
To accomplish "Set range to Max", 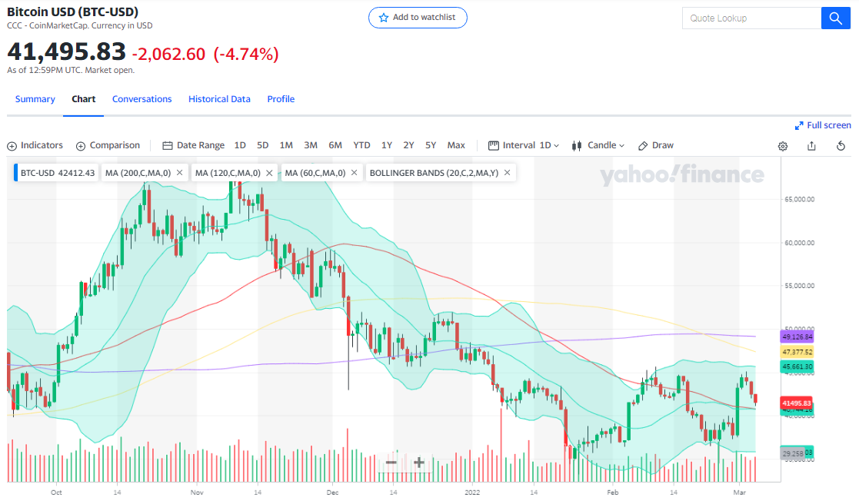I will 456,145.
